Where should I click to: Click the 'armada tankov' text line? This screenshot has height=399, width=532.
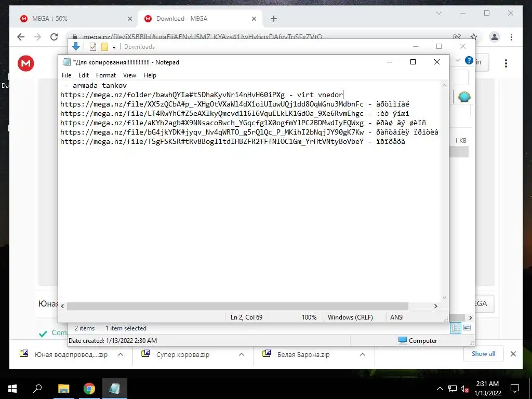(96, 86)
